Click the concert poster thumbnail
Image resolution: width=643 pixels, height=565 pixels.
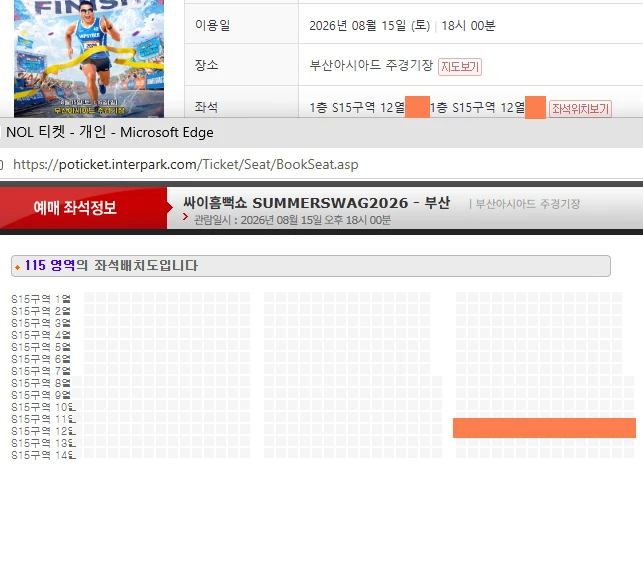pyautogui.click(x=89, y=59)
